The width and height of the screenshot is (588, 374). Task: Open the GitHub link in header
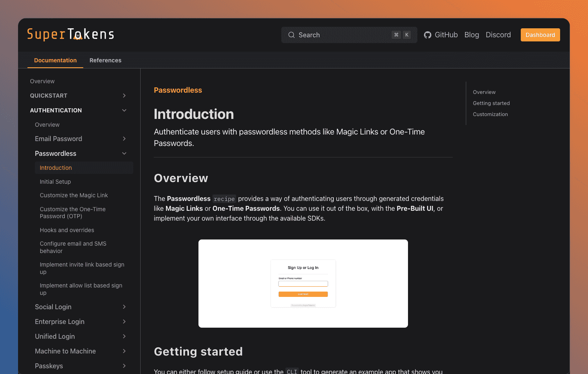[x=441, y=35]
